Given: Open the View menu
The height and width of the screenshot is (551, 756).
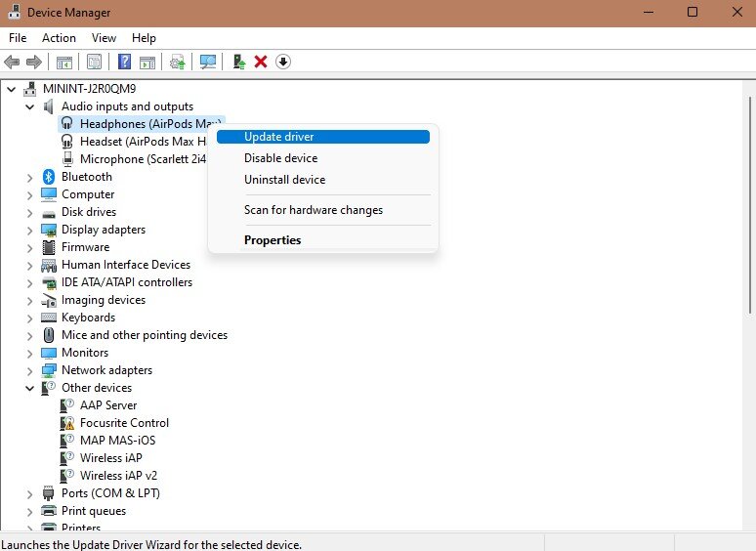Looking at the screenshot, I should [x=104, y=38].
